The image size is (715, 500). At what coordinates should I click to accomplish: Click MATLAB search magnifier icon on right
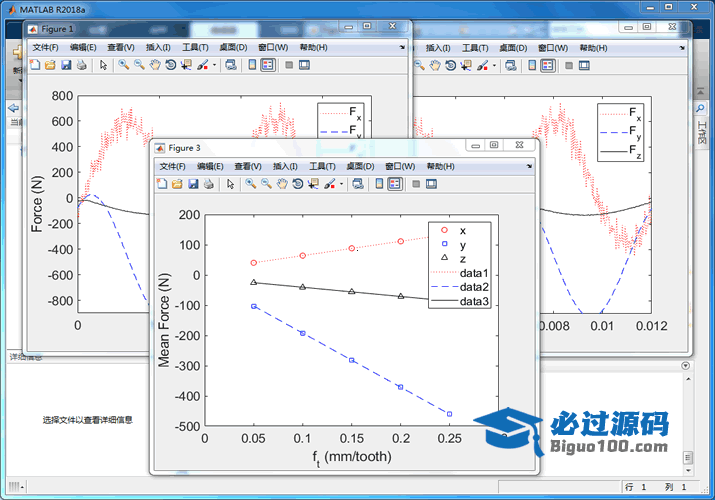(700, 108)
